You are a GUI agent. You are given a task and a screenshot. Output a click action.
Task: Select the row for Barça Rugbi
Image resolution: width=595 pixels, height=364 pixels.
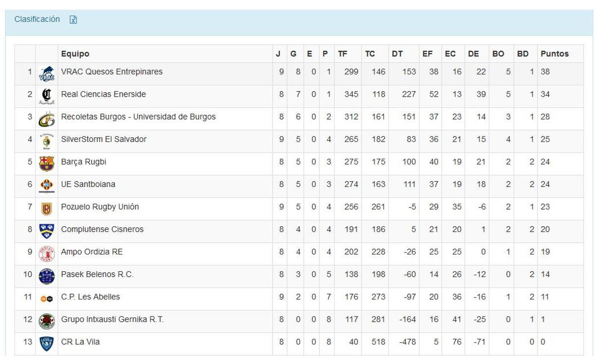pyautogui.click(x=198, y=162)
